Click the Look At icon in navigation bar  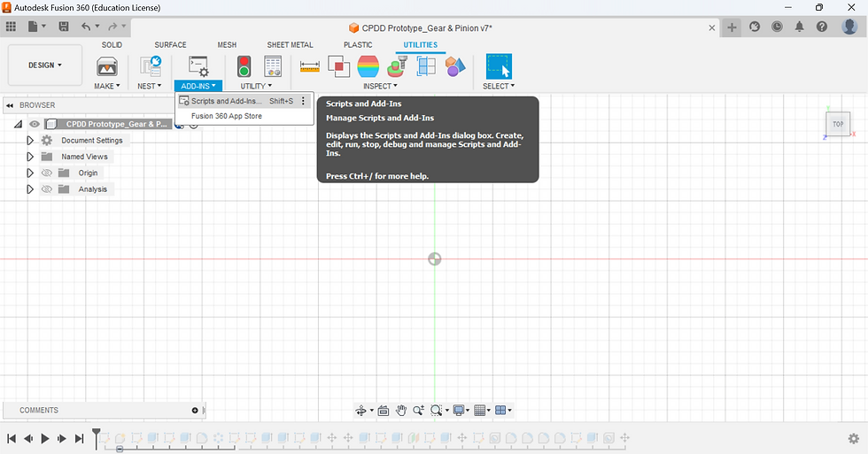point(383,411)
